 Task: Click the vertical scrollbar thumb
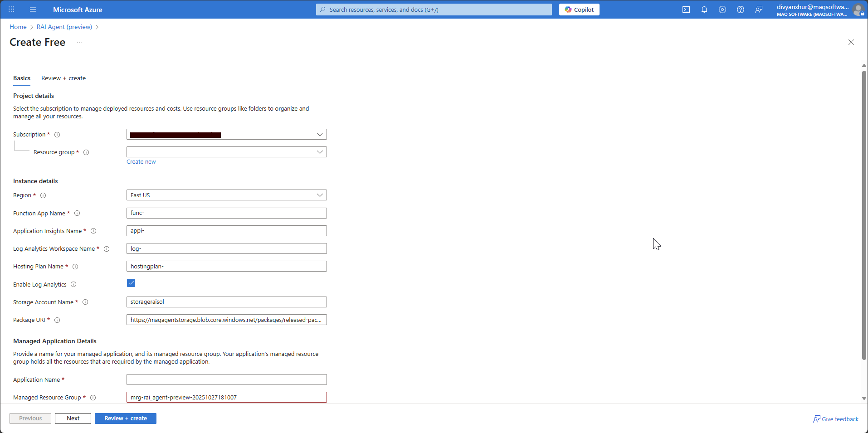(864, 215)
